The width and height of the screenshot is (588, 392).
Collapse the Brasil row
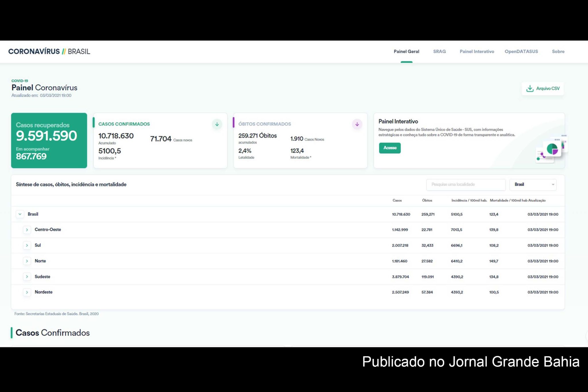click(x=20, y=214)
